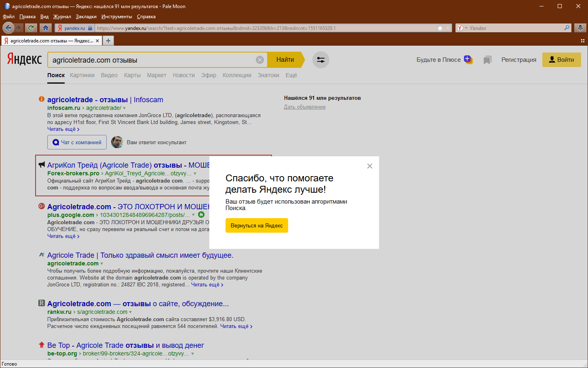The height and width of the screenshot is (368, 588).
Task: Expand the be-top.org URL options arrow
Action: [x=193, y=354]
